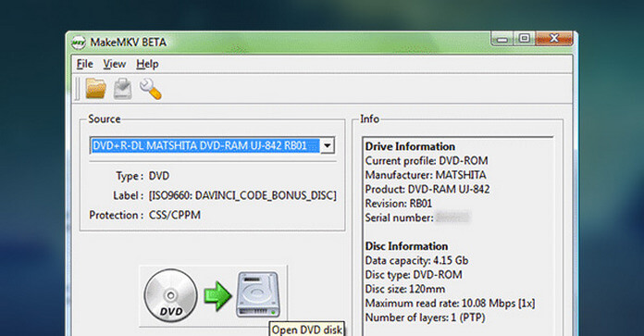Click the Protection CSS/CPPM value
644x336 pixels.
click(175, 216)
